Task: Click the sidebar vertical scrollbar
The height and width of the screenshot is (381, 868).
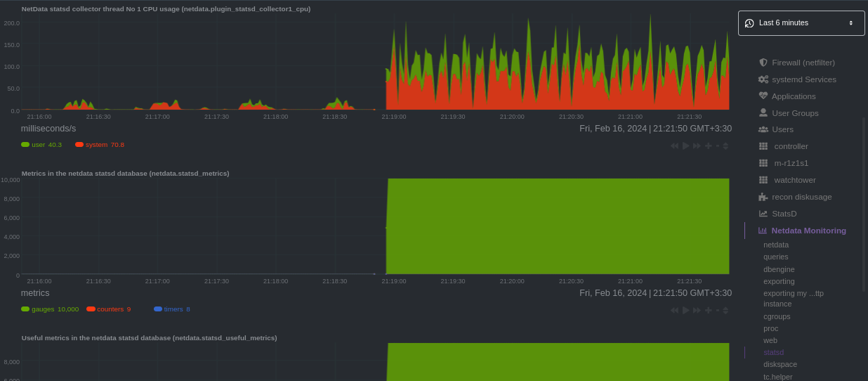Action: [864, 204]
